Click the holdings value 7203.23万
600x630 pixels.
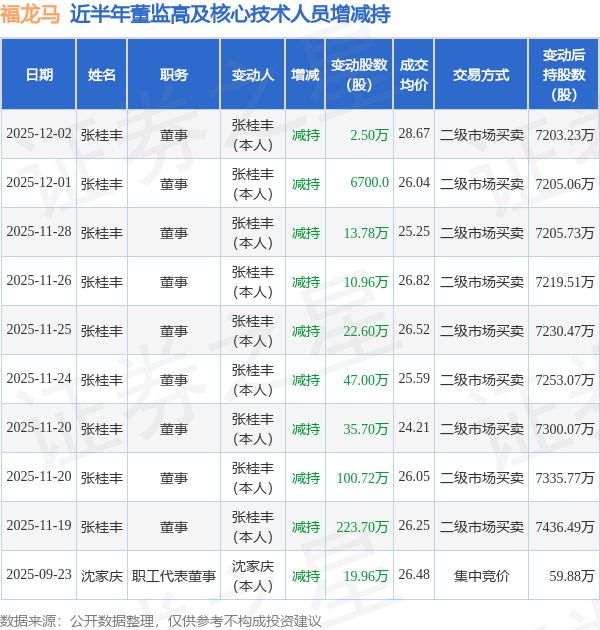click(x=564, y=135)
